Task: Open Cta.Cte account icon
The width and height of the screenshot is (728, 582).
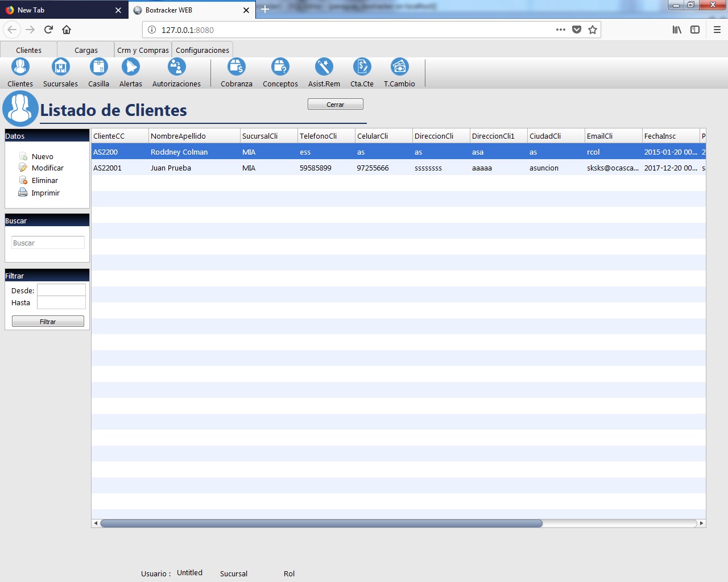Action: pos(362,68)
